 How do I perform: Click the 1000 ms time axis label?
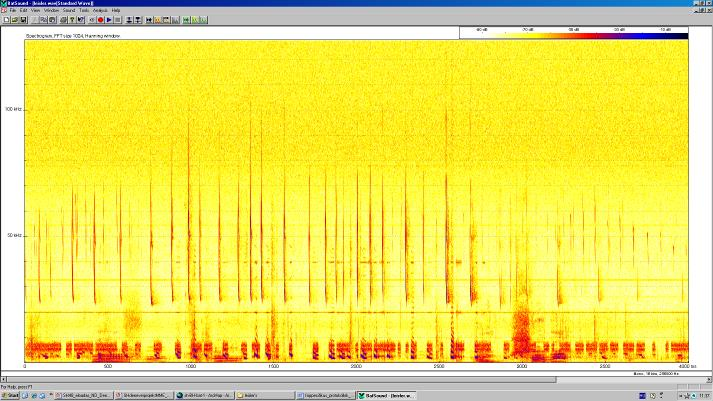coord(191,366)
